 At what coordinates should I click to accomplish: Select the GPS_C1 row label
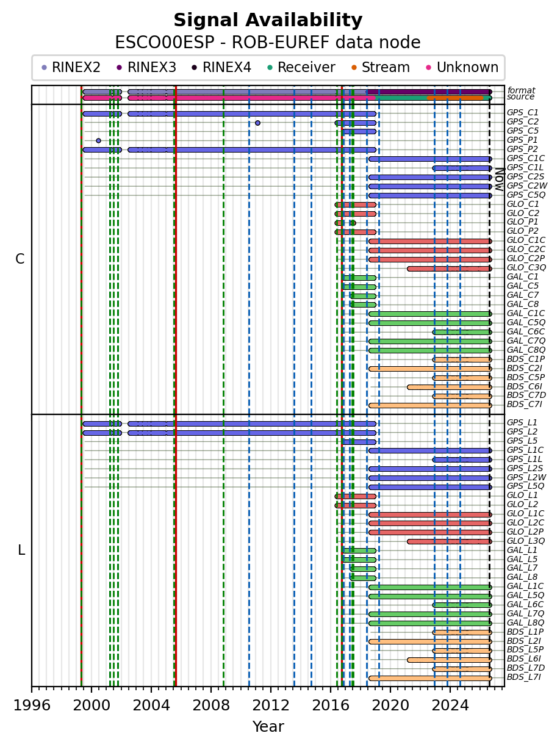pyautogui.click(x=522, y=113)
